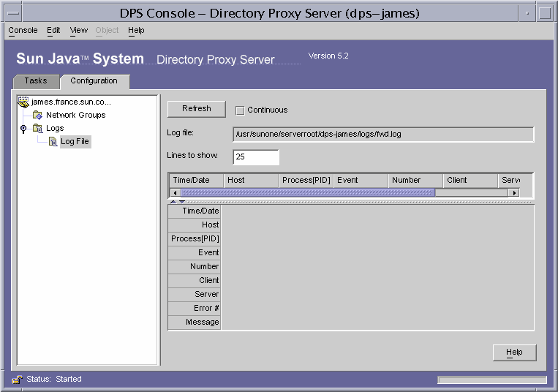558x392 pixels.
Task: Collapse detail pane using up divider arrow
Action: click(173, 202)
